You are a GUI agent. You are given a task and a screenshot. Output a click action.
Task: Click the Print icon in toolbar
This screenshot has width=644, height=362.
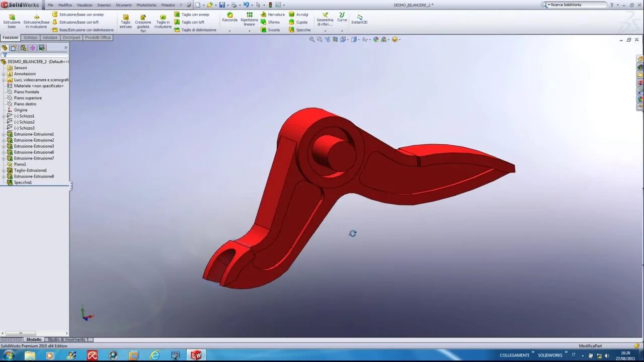[x=234, y=5]
